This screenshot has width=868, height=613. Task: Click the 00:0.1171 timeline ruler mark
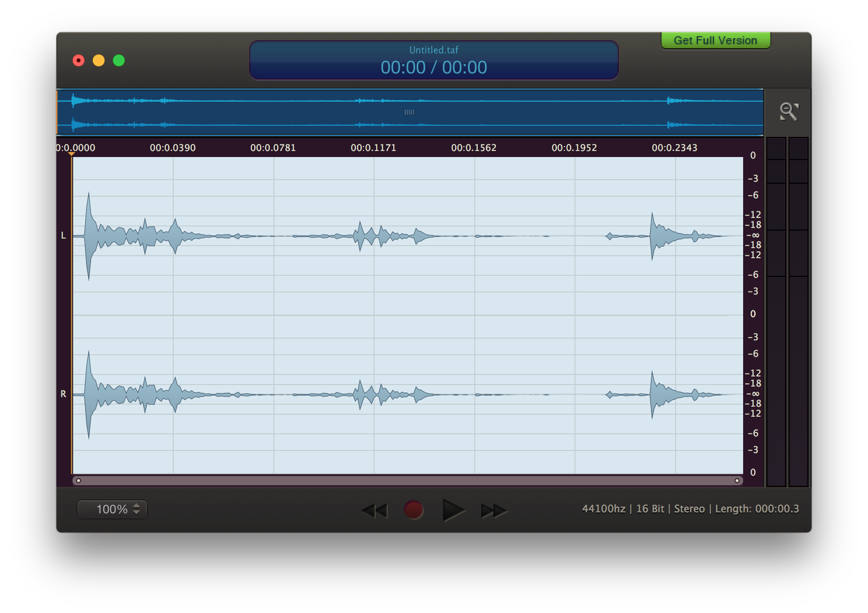coord(374,148)
